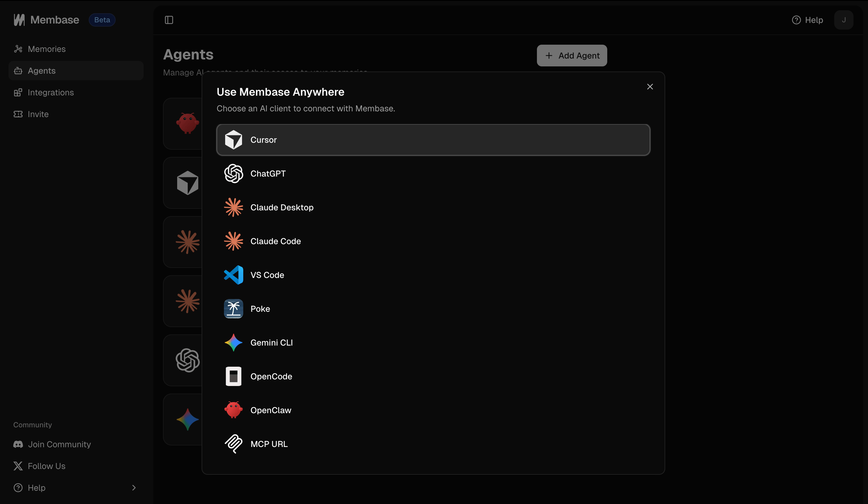Click the Add Agent button
This screenshot has height=504, width=868.
point(572,56)
